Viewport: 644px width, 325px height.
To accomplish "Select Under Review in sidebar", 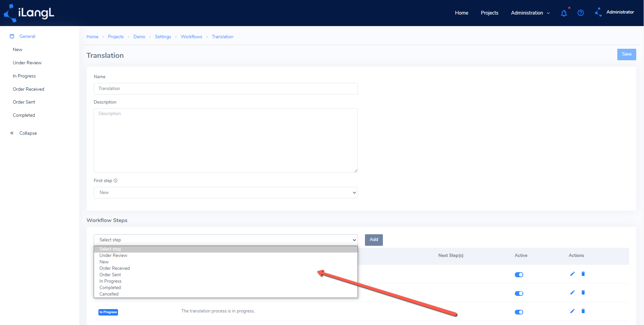I will (x=27, y=63).
